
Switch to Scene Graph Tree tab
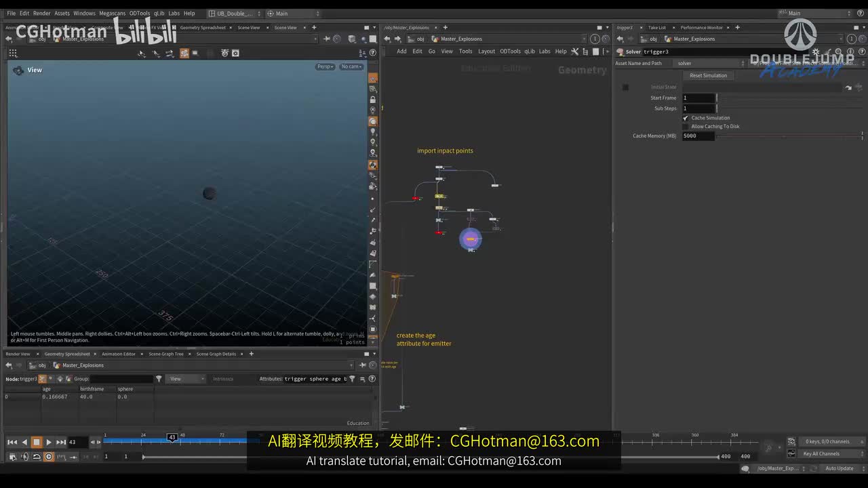166,354
